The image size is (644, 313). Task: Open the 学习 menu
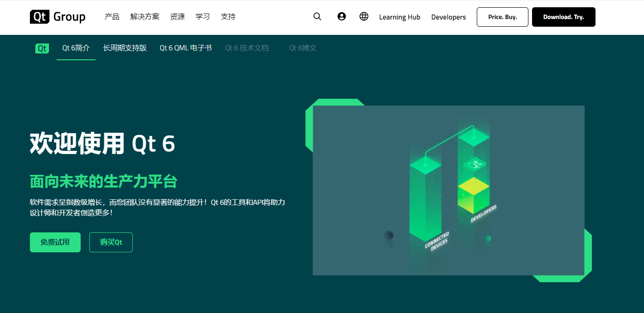[x=203, y=17]
